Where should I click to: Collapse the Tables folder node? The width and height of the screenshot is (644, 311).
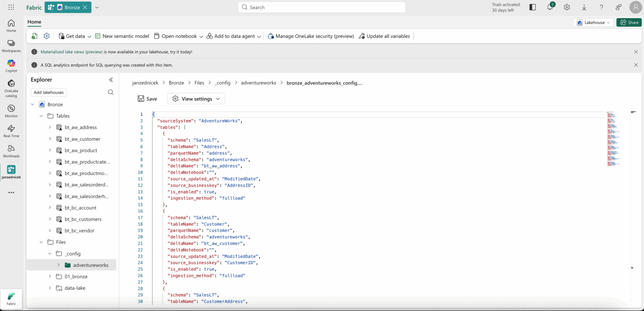tap(41, 116)
